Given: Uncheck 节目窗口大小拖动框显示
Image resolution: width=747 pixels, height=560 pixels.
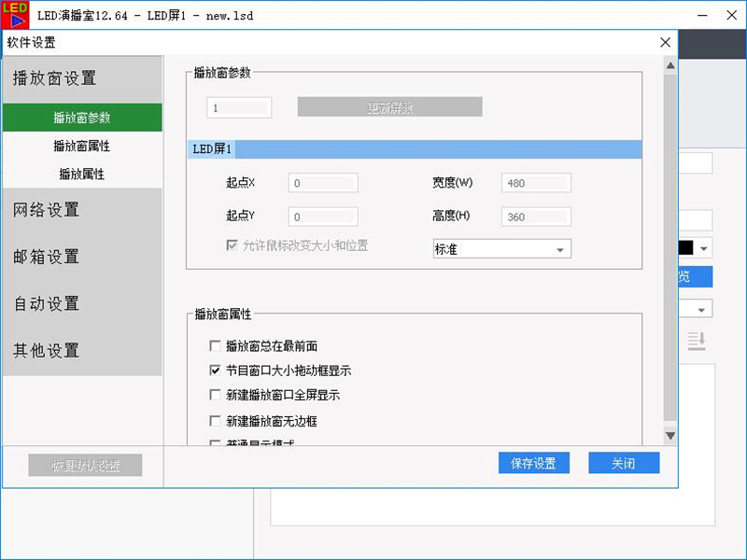Looking at the screenshot, I should click(x=216, y=371).
